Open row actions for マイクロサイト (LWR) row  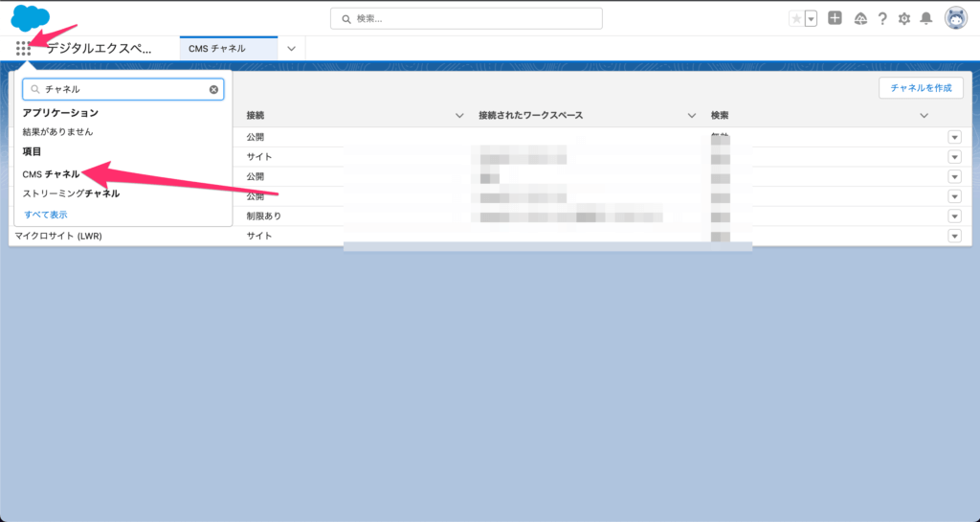954,237
